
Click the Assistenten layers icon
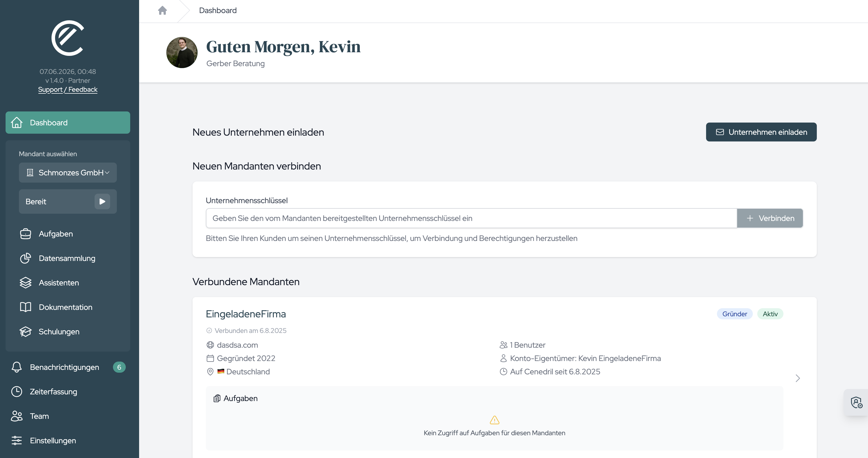point(26,283)
